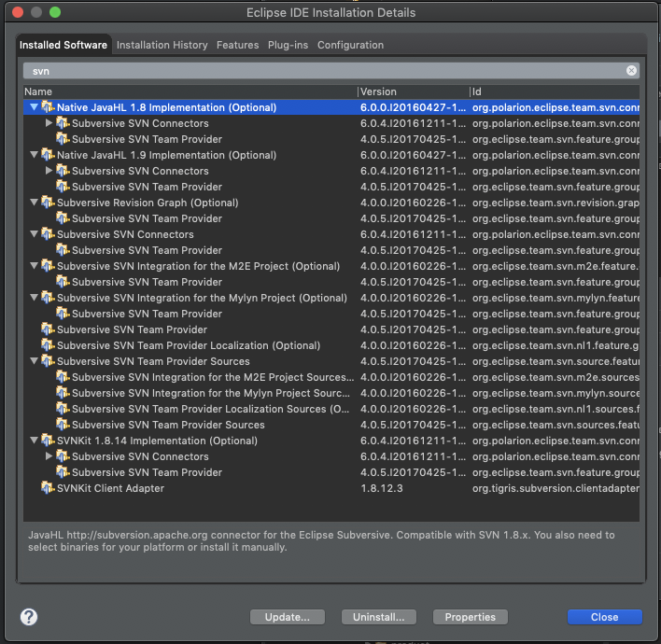Click icon of Team Provider under Subversive Revision Graph

pyautogui.click(x=63, y=218)
